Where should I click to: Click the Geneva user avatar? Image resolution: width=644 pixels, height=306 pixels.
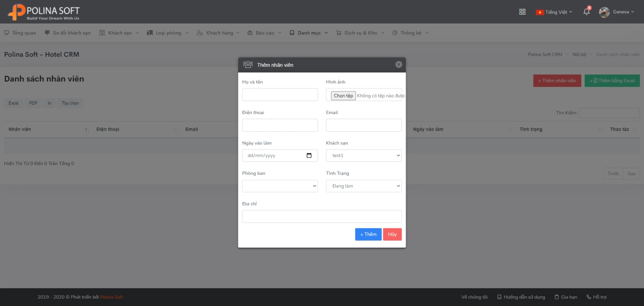click(604, 12)
